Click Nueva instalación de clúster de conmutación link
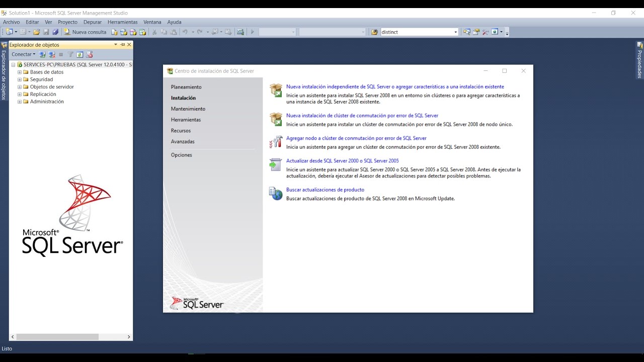Image resolution: width=644 pixels, height=362 pixels. tap(362, 116)
